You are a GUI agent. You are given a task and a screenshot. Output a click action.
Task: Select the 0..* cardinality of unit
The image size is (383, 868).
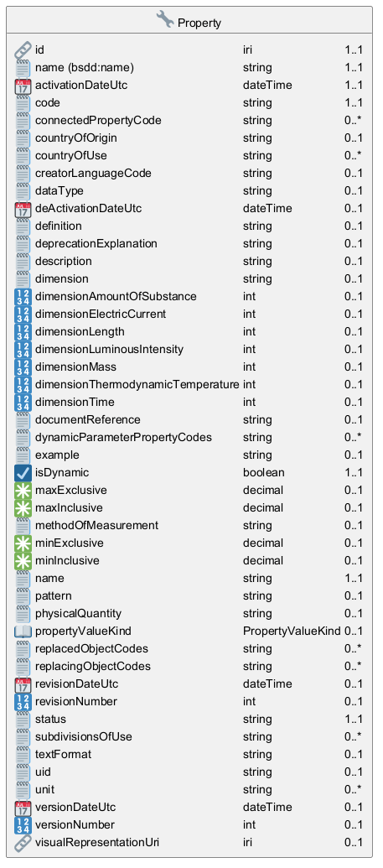coord(353,789)
